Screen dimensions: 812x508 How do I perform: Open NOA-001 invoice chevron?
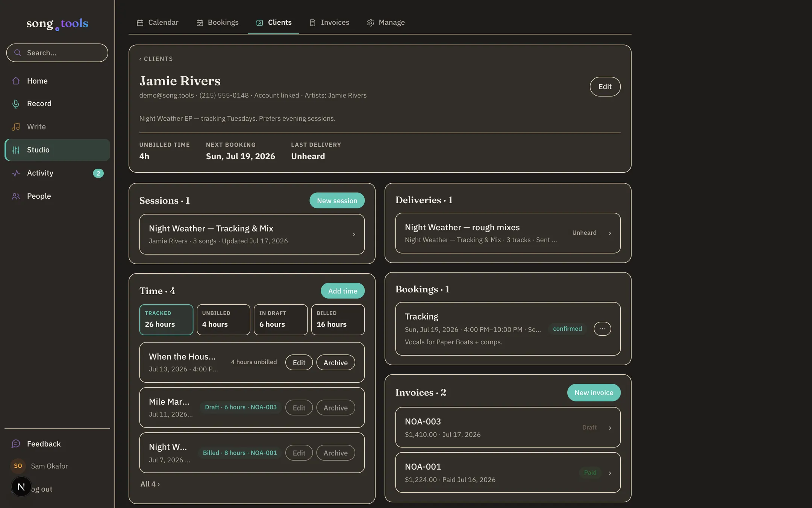point(610,473)
